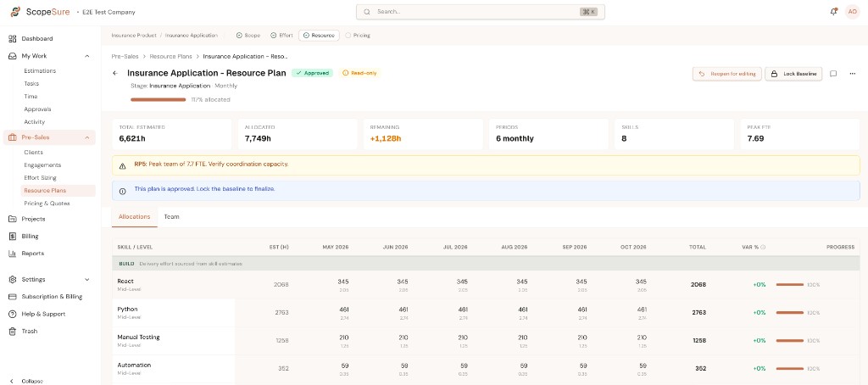Image resolution: width=868 pixels, height=385 pixels.
Task: Click the Help & Support question icon
Action: 12,314
